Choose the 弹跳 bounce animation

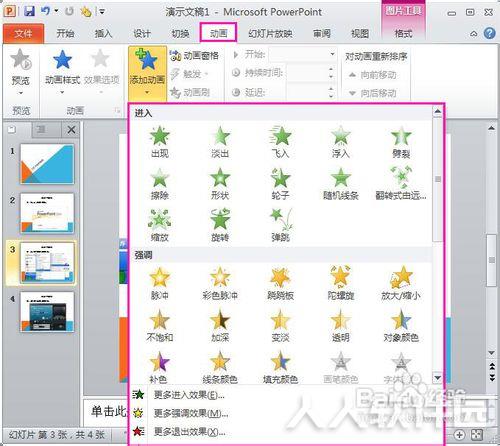click(280, 226)
